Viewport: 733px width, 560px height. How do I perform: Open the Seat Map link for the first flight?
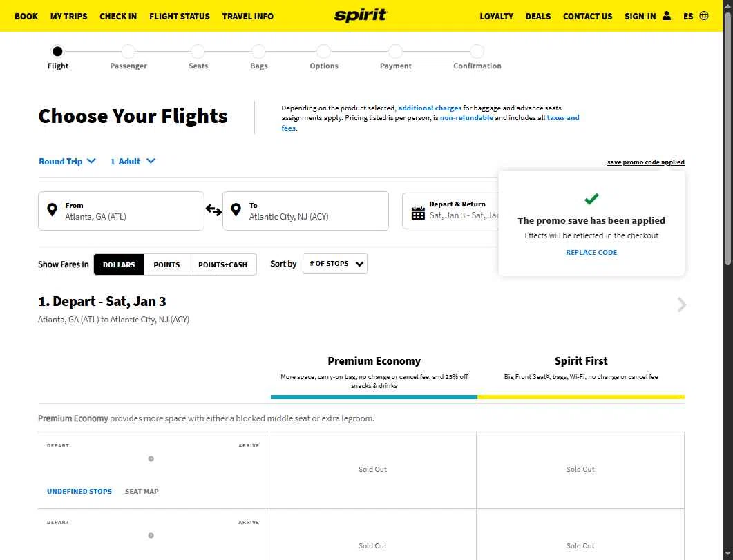tap(142, 492)
